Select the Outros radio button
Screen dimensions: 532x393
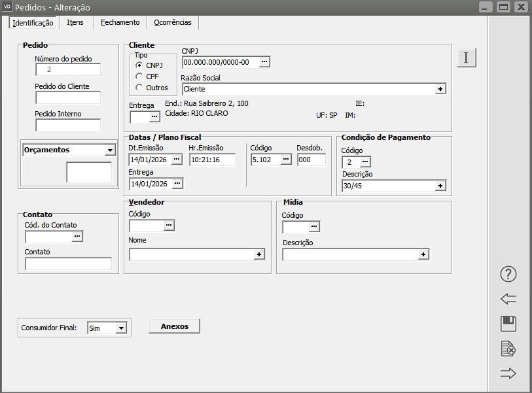139,88
